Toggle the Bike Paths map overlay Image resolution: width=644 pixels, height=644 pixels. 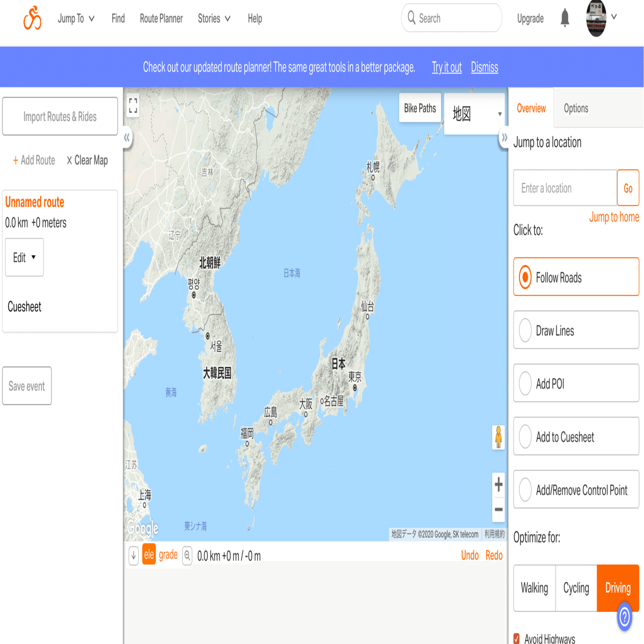[x=420, y=108]
